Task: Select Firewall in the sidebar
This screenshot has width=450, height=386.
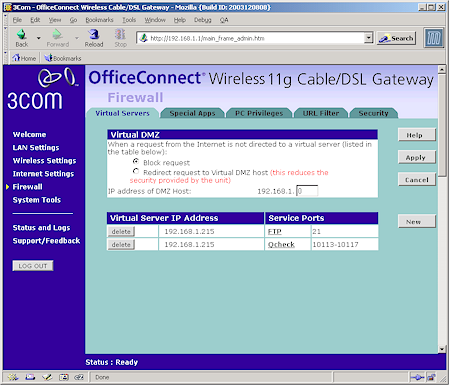Action: [x=27, y=187]
